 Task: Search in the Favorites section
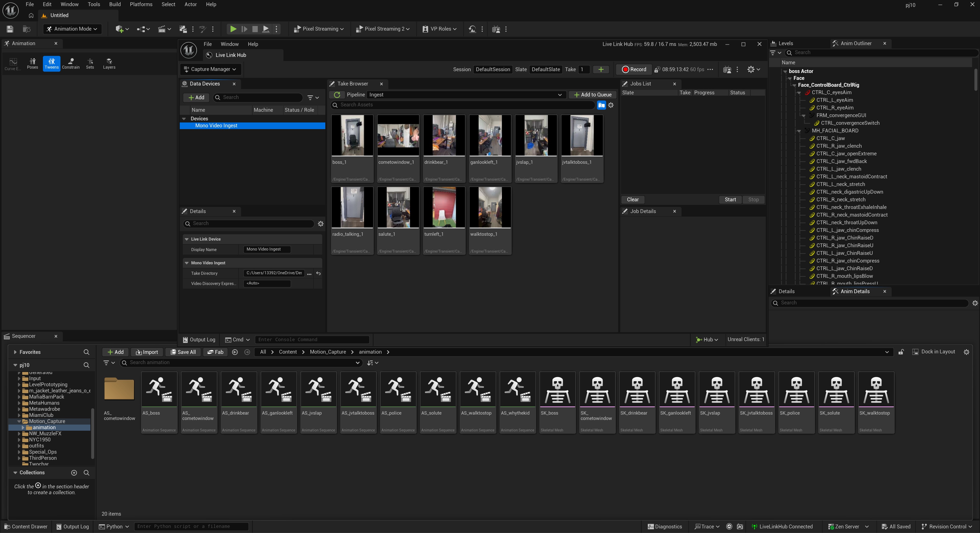pos(86,352)
